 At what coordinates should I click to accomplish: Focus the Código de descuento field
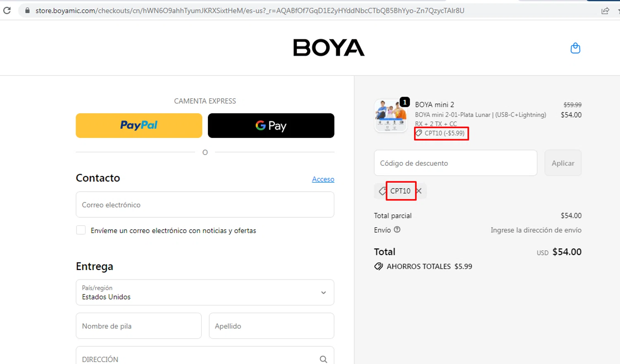click(x=455, y=163)
